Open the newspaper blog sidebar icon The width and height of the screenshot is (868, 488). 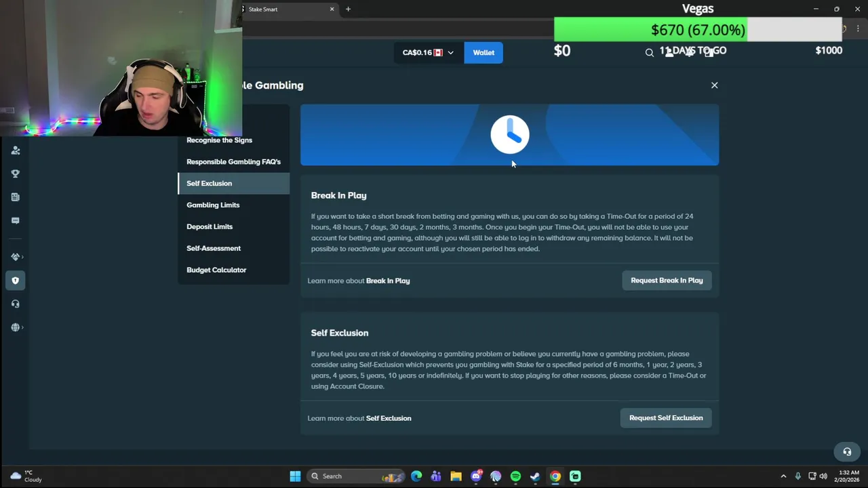[x=16, y=197]
